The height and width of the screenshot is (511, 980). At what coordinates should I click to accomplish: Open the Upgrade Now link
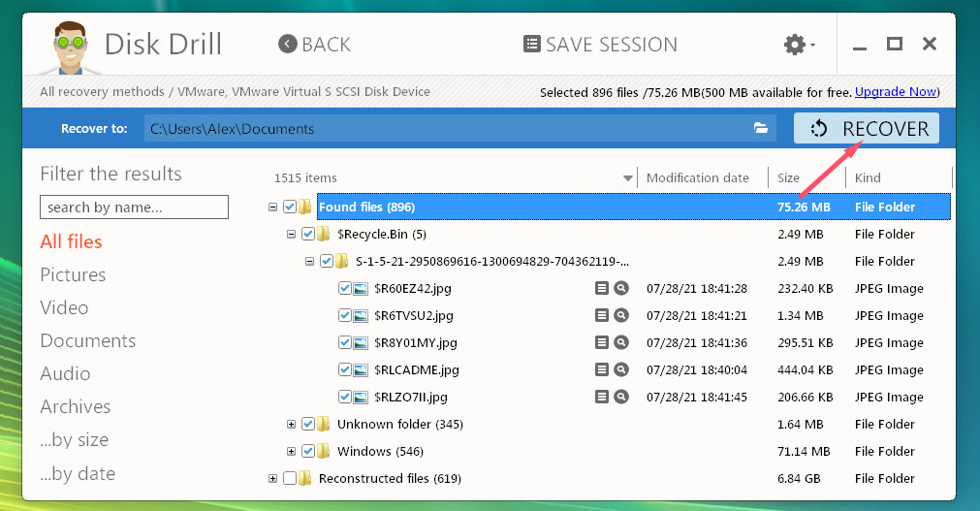tap(896, 92)
